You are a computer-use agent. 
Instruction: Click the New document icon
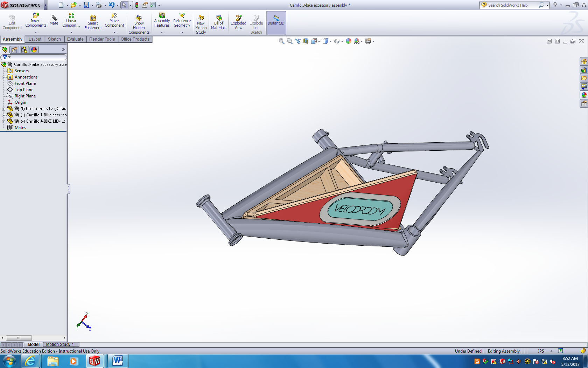click(61, 5)
